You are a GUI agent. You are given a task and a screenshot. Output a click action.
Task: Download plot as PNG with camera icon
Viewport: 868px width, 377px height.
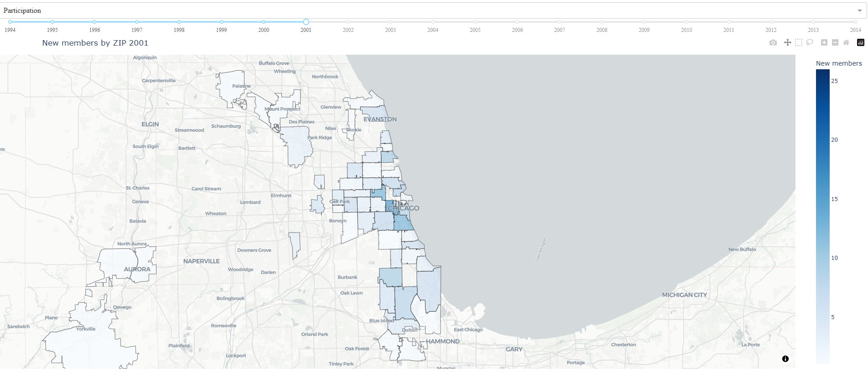(773, 42)
